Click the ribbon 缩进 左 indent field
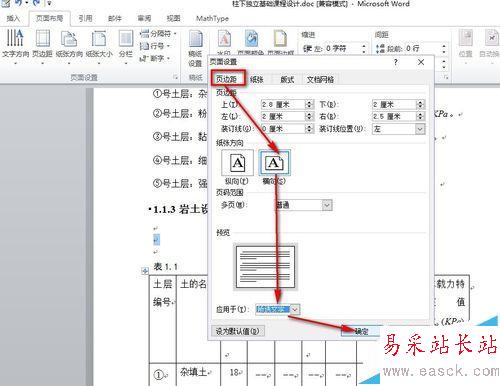 (x=342, y=49)
